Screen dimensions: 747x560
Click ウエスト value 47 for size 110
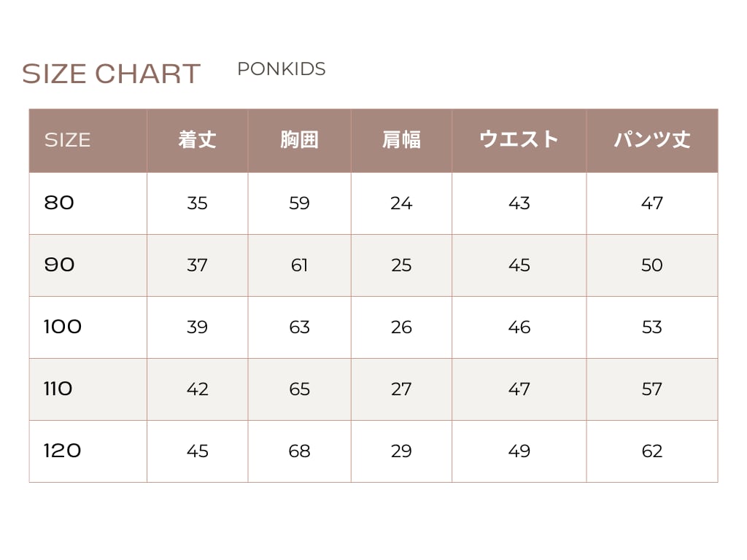coord(519,389)
